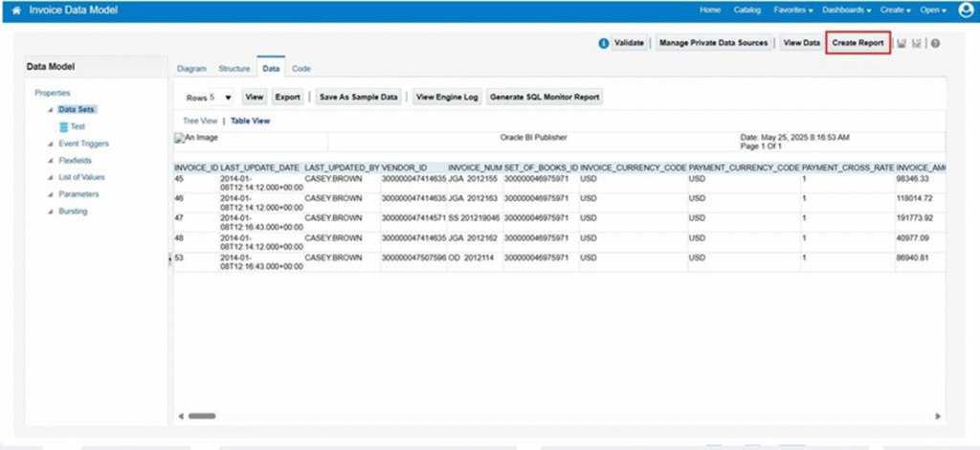Select Event Triggers tree item
The height and width of the screenshot is (450, 980).
click(x=84, y=144)
